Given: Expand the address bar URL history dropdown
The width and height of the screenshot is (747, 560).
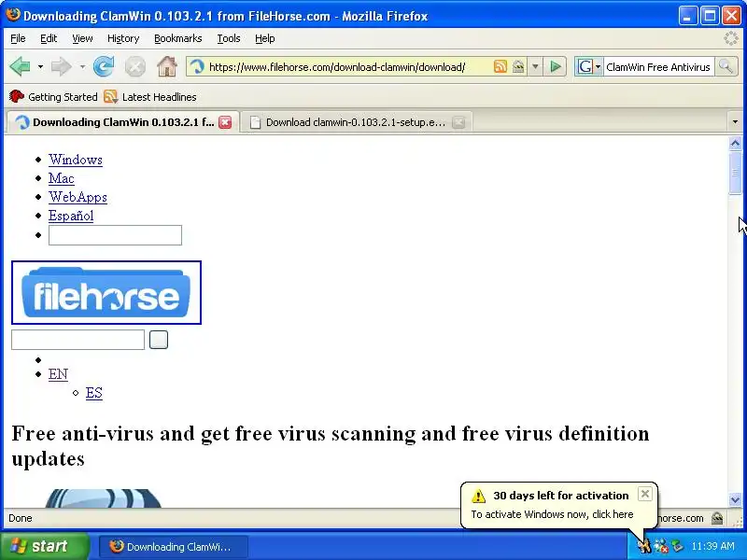Looking at the screenshot, I should [535, 66].
